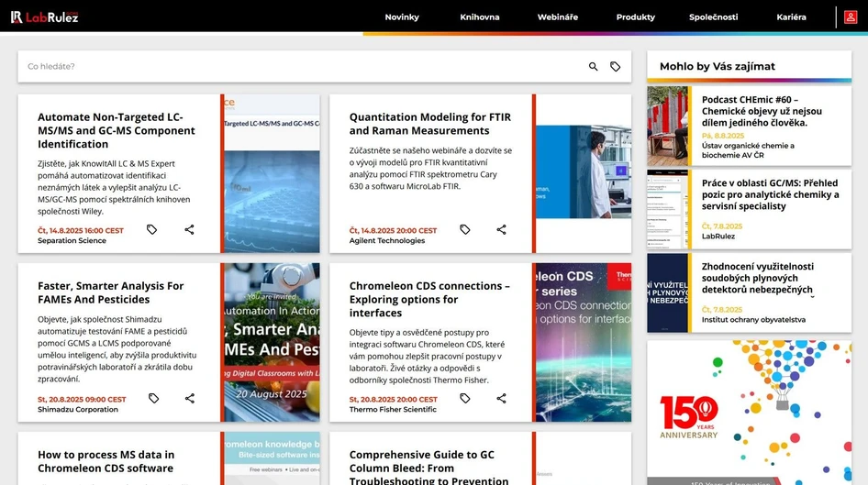This screenshot has width=868, height=485.
Task: Share the Faster, Smarter Analysis webinar
Action: pyautogui.click(x=190, y=398)
